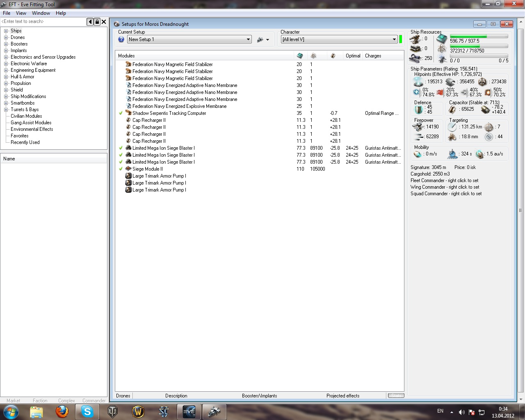
Task: Click the shield hitpoints icon
Action: 418,82
